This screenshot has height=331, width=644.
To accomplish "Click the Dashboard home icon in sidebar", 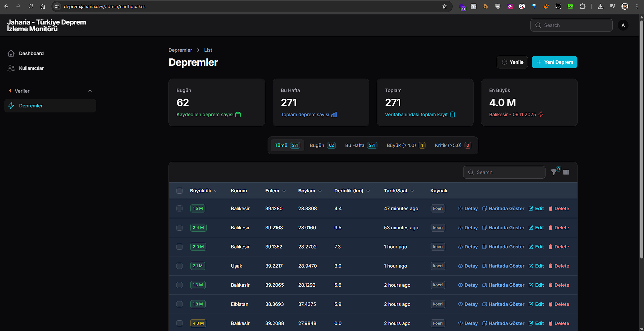I will click(x=11, y=53).
